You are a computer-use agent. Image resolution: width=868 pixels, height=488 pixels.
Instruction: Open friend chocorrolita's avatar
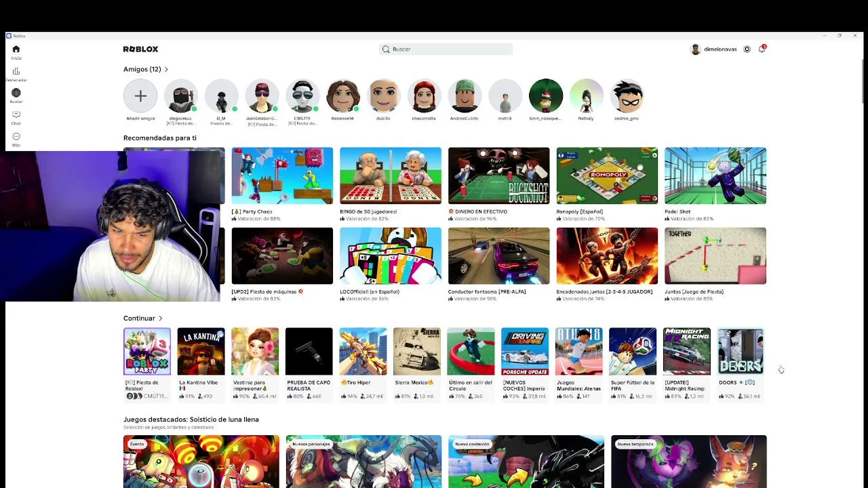[x=424, y=96]
